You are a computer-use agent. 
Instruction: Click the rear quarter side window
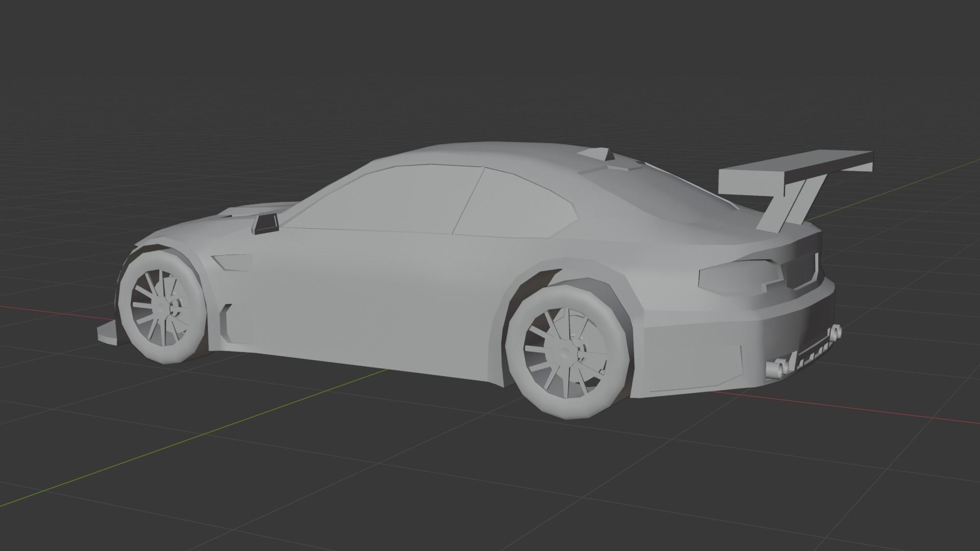pyautogui.click(x=517, y=204)
